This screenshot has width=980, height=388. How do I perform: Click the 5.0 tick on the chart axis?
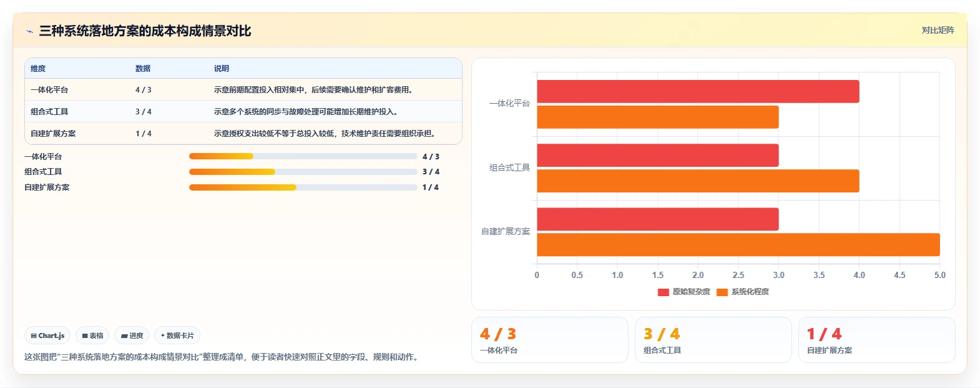pyautogui.click(x=939, y=275)
